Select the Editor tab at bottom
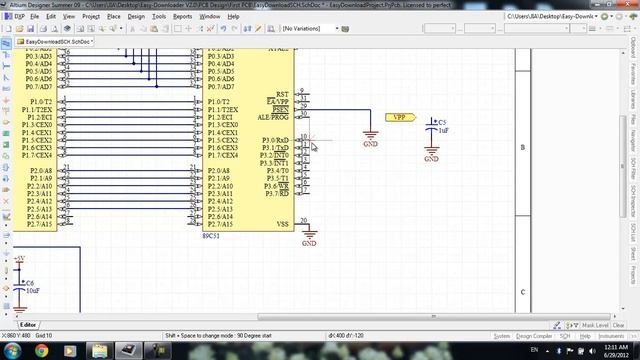The width and height of the screenshot is (640, 360). coord(28,325)
